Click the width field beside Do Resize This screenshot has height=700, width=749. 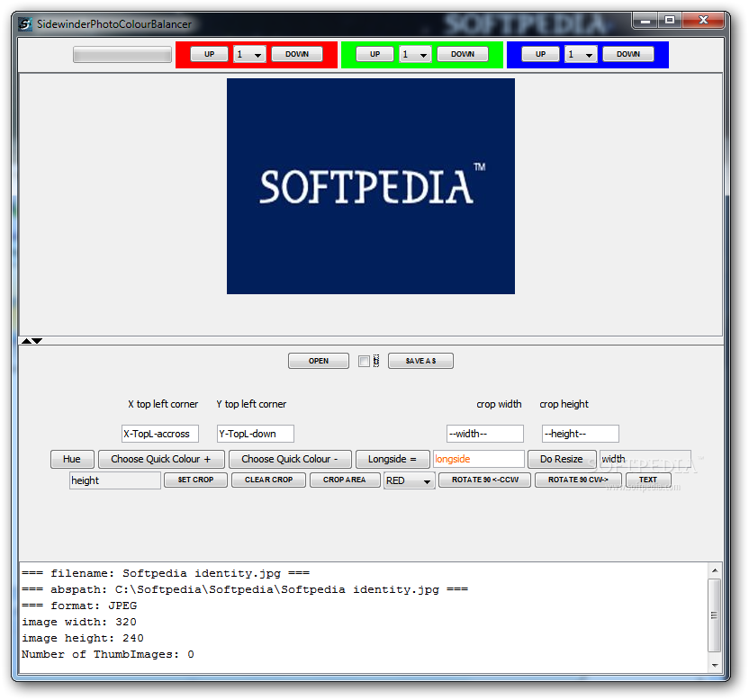click(x=645, y=459)
